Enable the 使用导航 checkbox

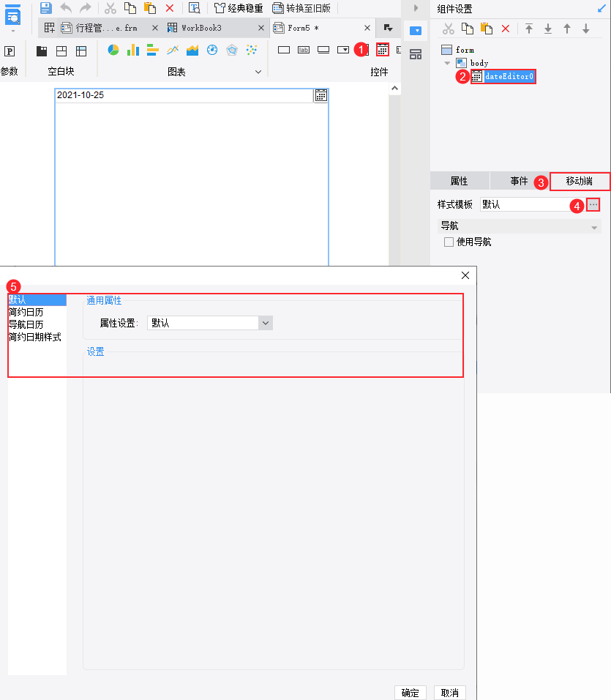(x=449, y=242)
